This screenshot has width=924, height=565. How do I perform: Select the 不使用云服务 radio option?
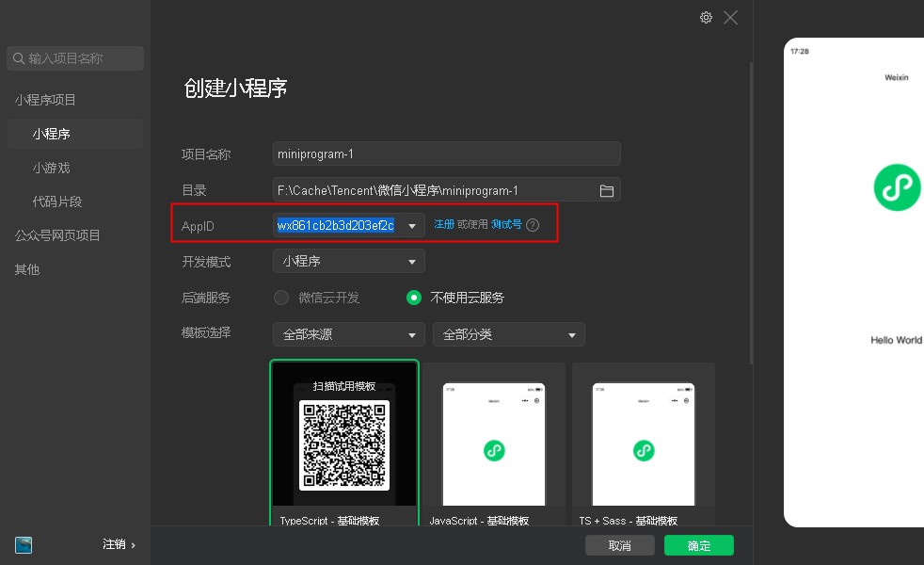[414, 298]
